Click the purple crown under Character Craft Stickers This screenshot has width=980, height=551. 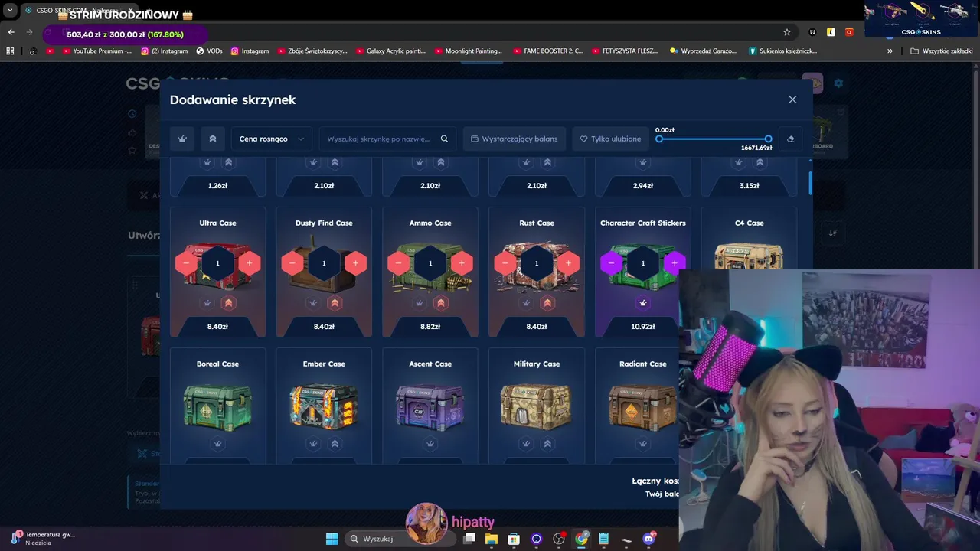(643, 303)
